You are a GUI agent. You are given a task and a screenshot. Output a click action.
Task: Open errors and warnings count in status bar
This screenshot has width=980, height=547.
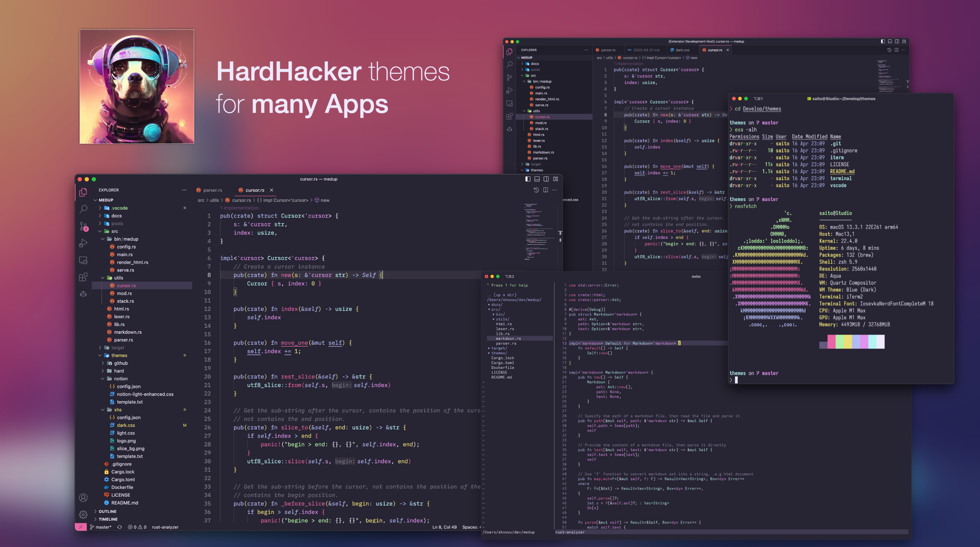pyautogui.click(x=137, y=527)
